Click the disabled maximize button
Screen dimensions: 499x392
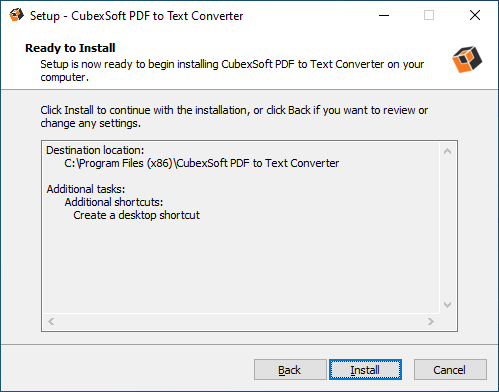[x=429, y=15]
